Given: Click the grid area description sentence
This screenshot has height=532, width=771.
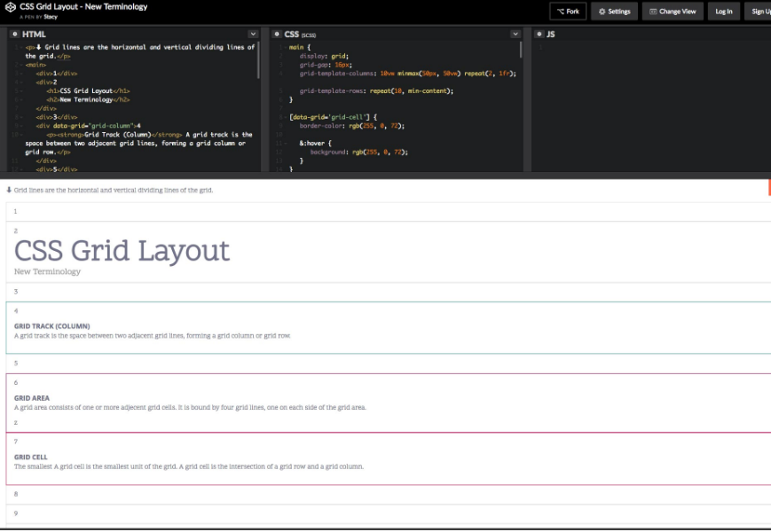Looking at the screenshot, I should coord(190,407).
